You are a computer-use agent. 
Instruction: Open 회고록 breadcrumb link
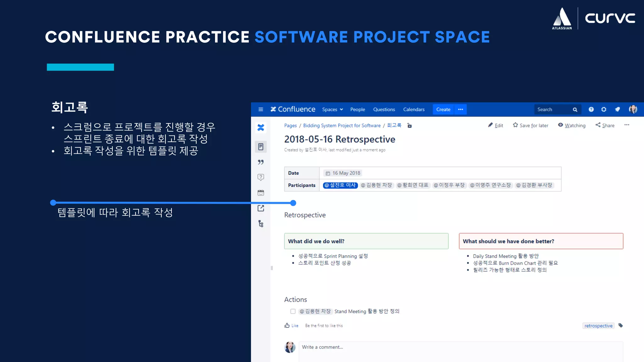click(394, 125)
